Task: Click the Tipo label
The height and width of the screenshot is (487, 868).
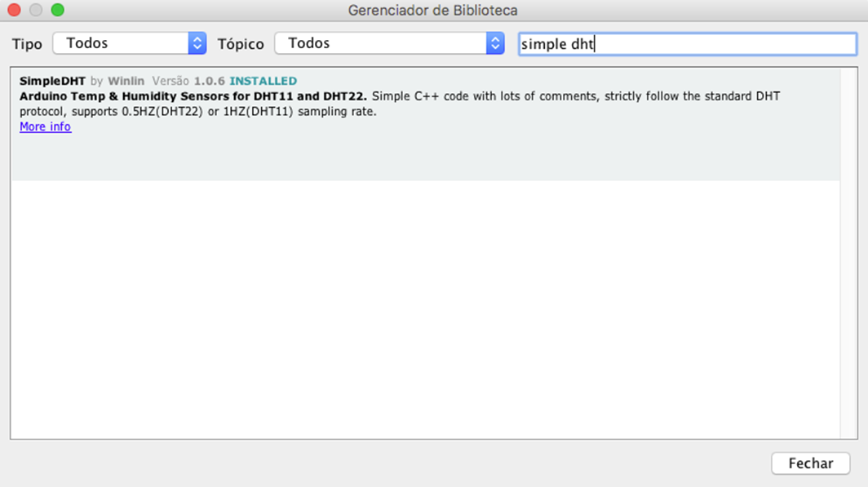Action: [27, 44]
